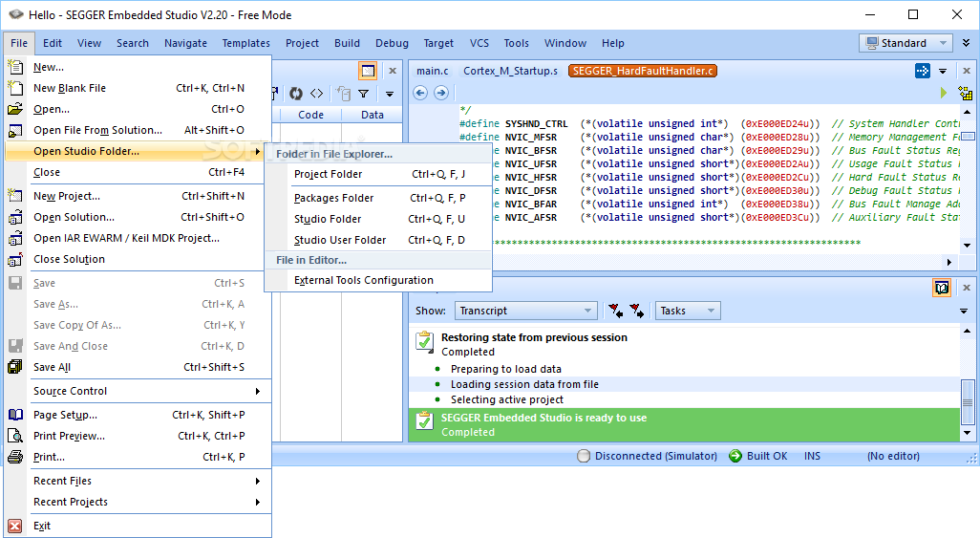Click the open folder icon beside Open...
Image resolution: width=980 pixels, height=538 pixels.
click(x=15, y=109)
